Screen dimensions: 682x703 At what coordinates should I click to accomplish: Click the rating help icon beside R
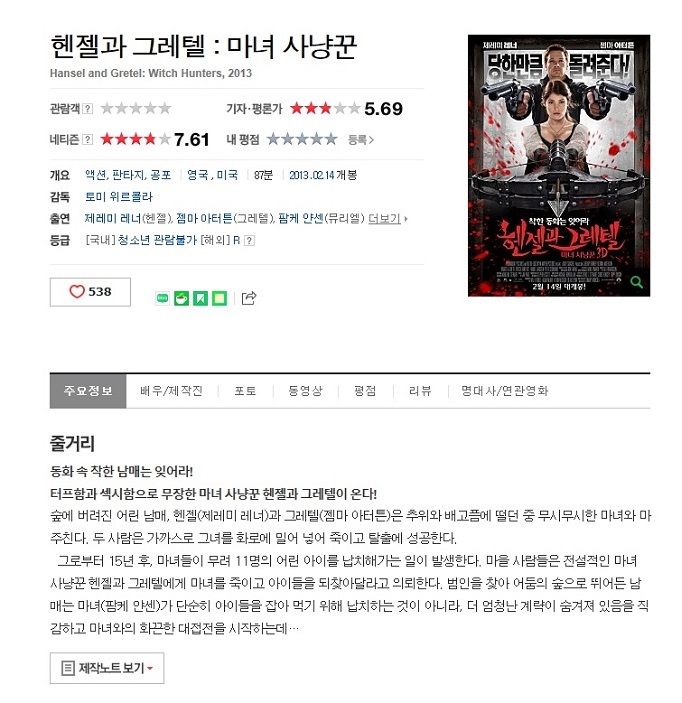(250, 241)
